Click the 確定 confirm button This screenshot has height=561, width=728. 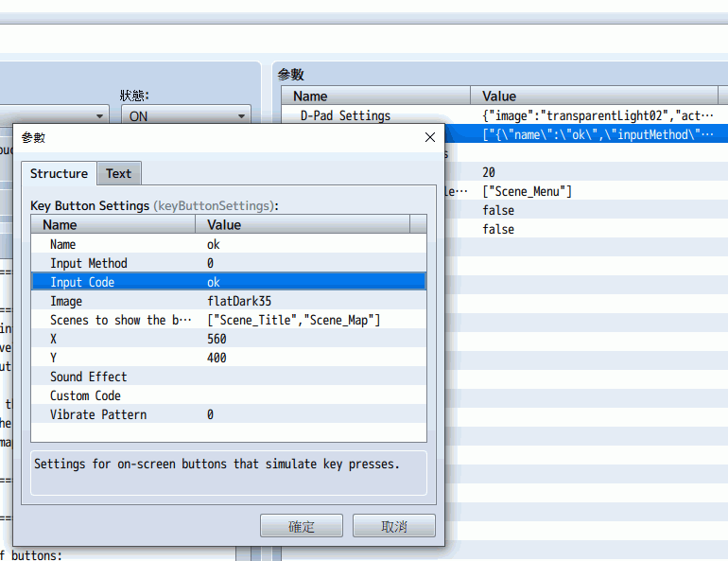pos(302,526)
